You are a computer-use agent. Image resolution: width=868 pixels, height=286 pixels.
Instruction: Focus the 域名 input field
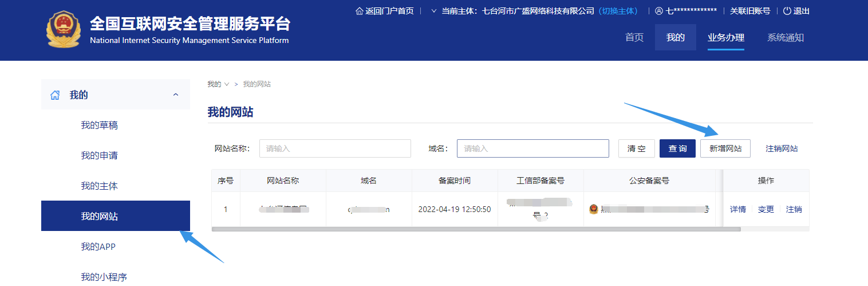click(x=532, y=148)
